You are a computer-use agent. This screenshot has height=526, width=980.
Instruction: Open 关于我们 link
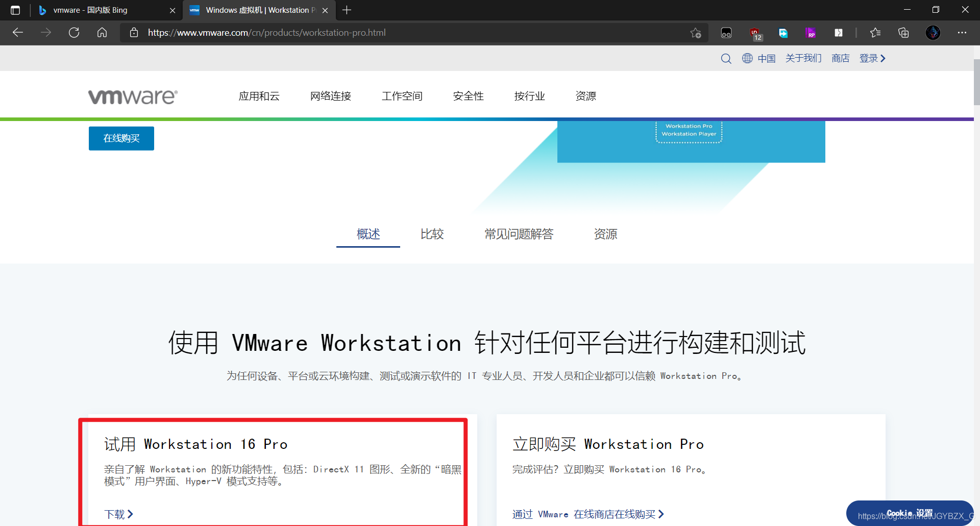click(803, 58)
